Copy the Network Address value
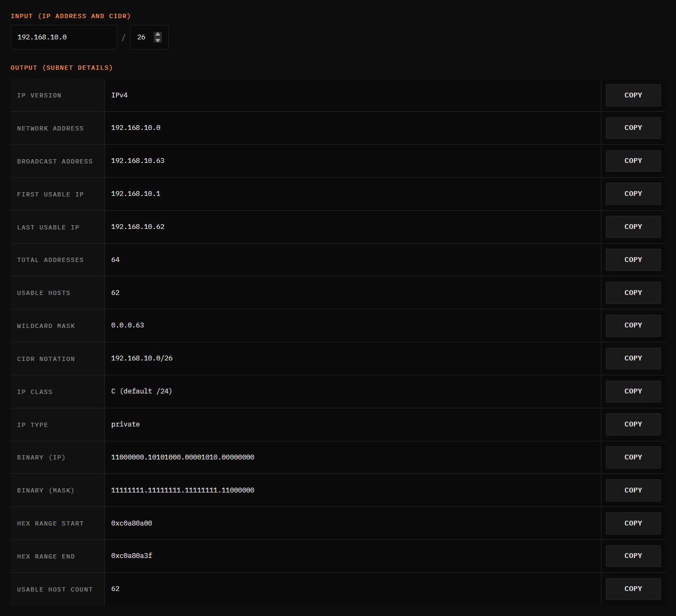The image size is (676, 616). (633, 128)
